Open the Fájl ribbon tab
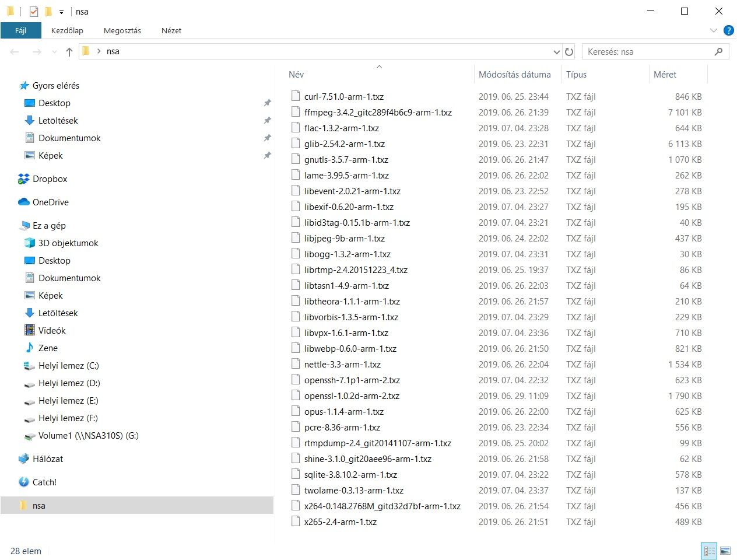This screenshot has width=737, height=560. [x=21, y=30]
